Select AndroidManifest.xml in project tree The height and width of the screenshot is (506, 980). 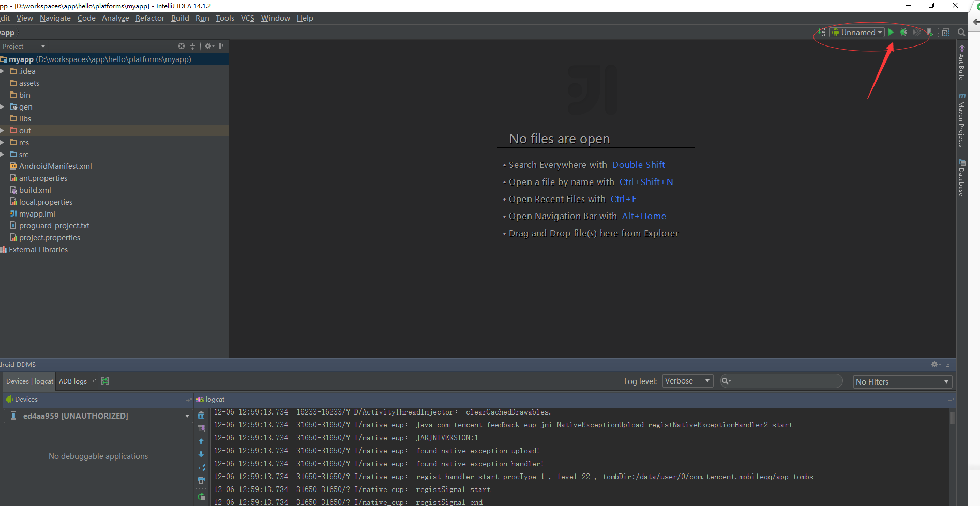[x=55, y=166]
